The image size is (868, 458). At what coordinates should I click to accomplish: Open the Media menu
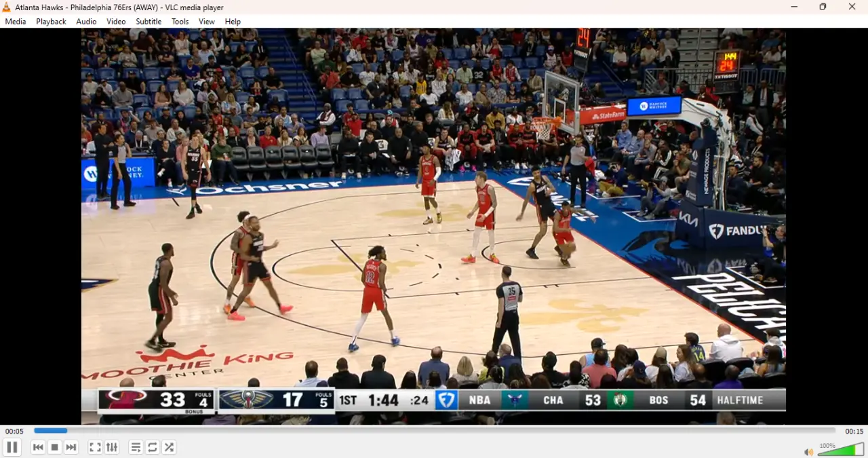pyautogui.click(x=16, y=22)
